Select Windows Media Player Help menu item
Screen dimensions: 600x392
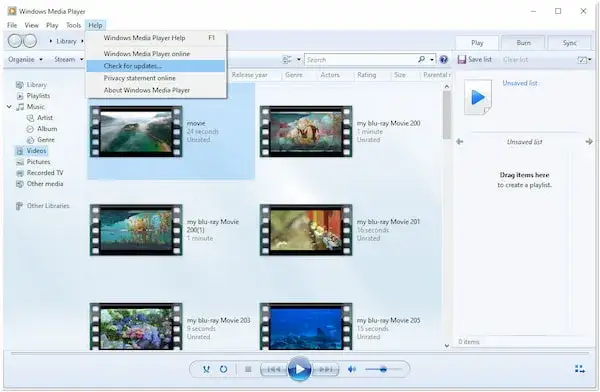[x=156, y=38]
